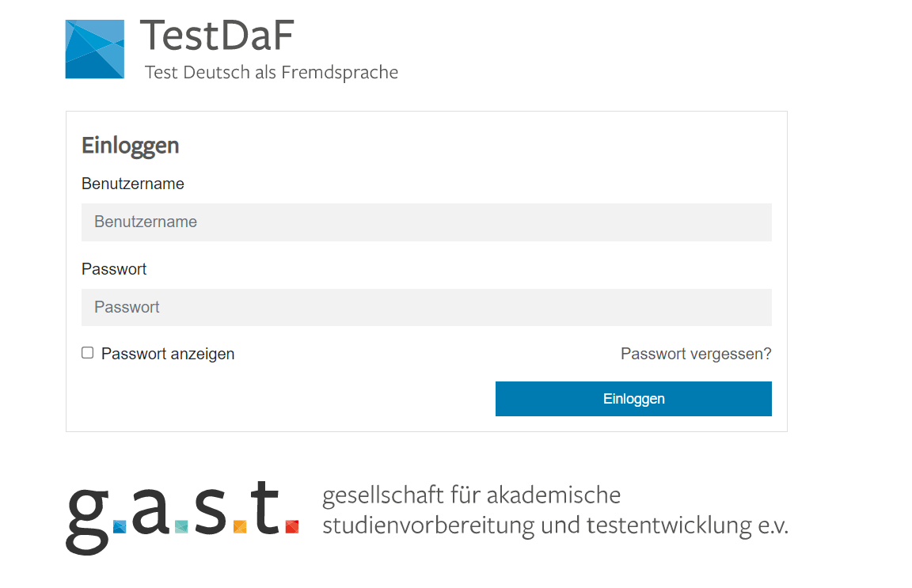Click the orange square in g.a.s.t. logo
The image size is (912, 588).
241,526
